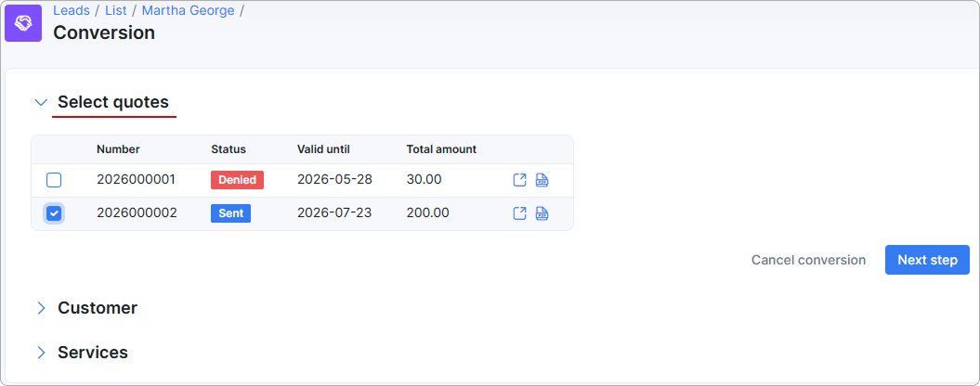Click the Valid until column header
980x386 pixels.
(x=323, y=149)
